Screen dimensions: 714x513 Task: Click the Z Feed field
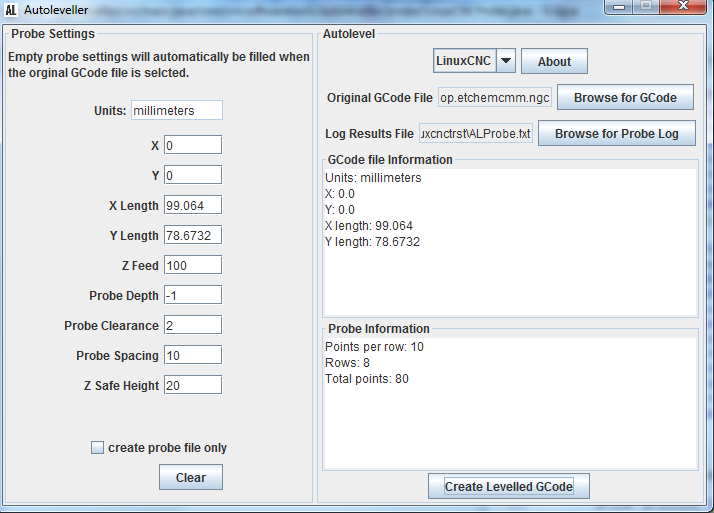193,265
